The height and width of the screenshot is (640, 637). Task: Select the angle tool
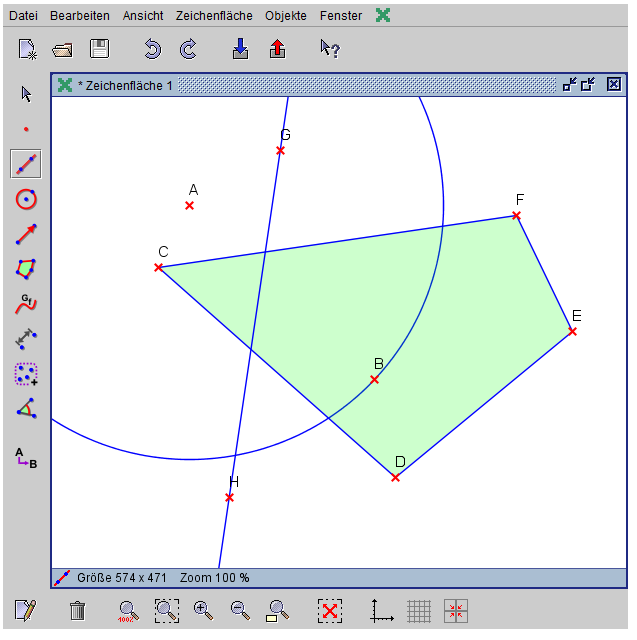coord(26,409)
